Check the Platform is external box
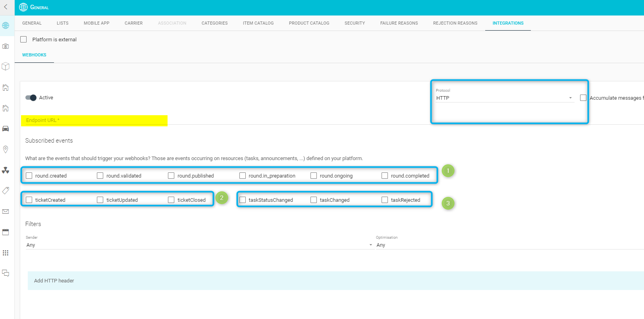Viewport: 644px width, 319px height. pos(24,39)
